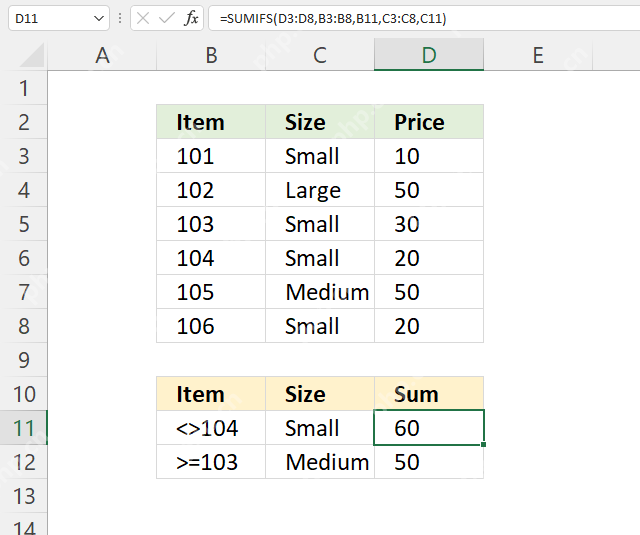
Task: Select price cell 20 in row 8
Action: 429,326
